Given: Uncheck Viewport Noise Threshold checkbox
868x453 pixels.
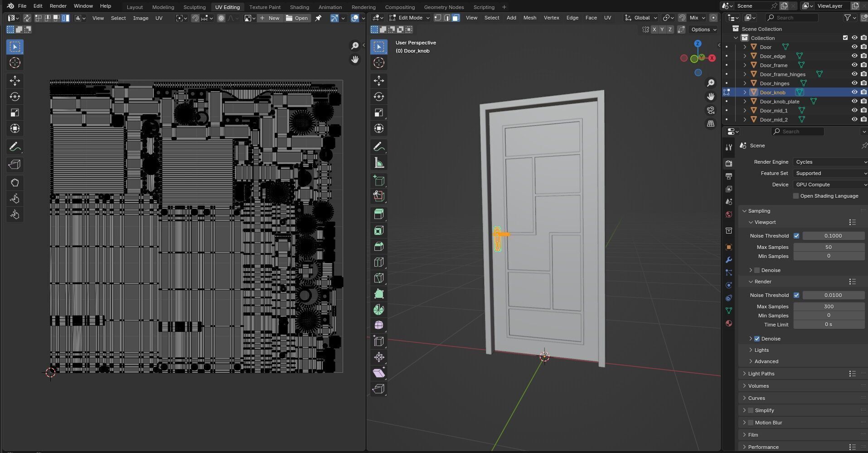Looking at the screenshot, I should click(796, 236).
